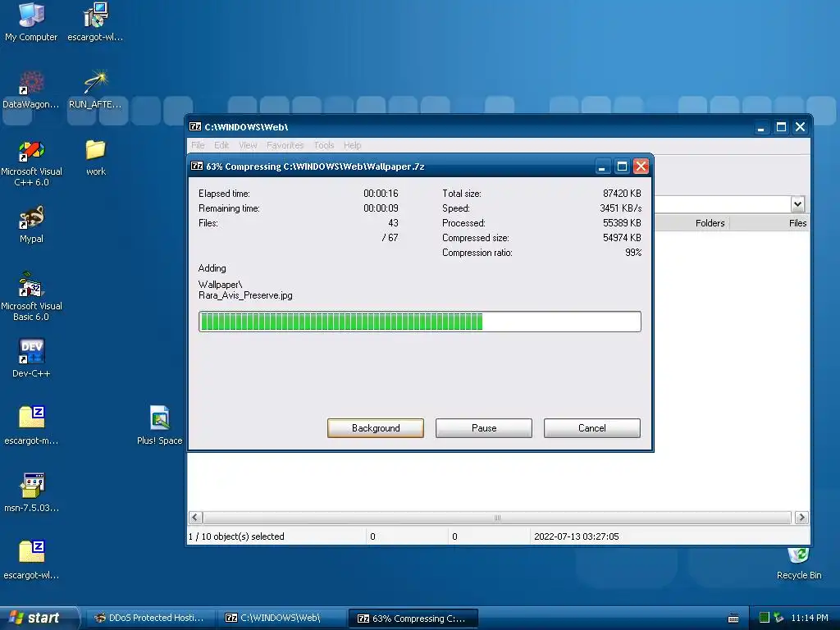Click the right scroll arrow in file list

coord(801,518)
